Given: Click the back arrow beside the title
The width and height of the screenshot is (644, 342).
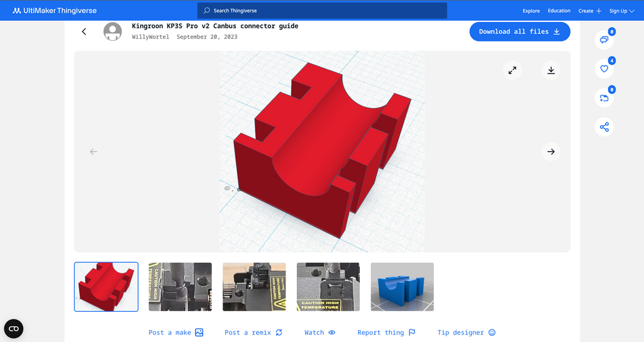Looking at the screenshot, I should 84,31.
